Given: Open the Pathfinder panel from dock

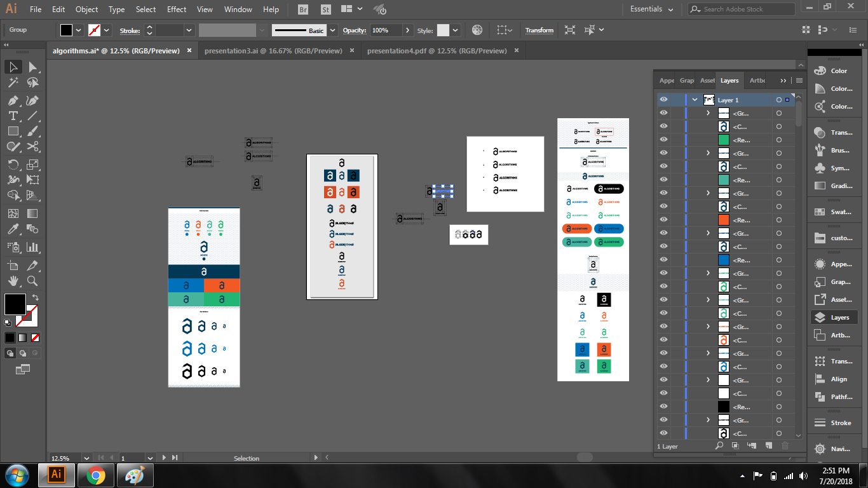Looking at the screenshot, I should (x=832, y=397).
